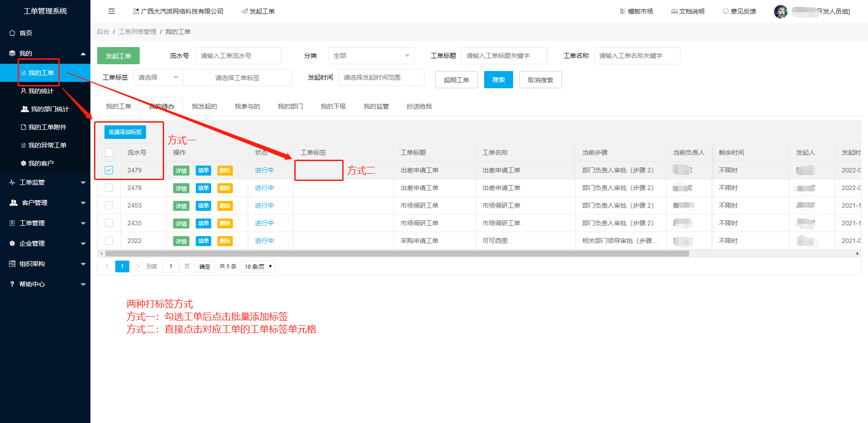Check the checkbox for ticket 2478
Screen dimensions: 868x423
pos(109,188)
